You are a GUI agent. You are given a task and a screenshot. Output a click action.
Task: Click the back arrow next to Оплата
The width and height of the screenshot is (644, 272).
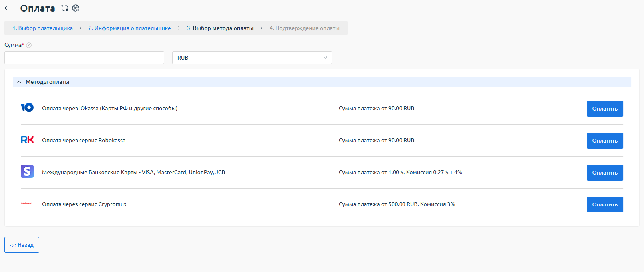9,8
